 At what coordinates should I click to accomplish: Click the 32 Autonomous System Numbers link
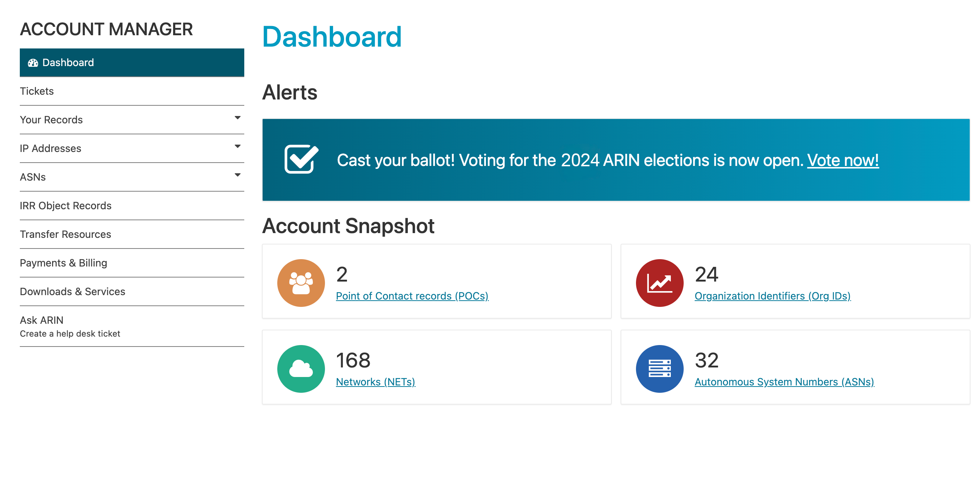783,382
